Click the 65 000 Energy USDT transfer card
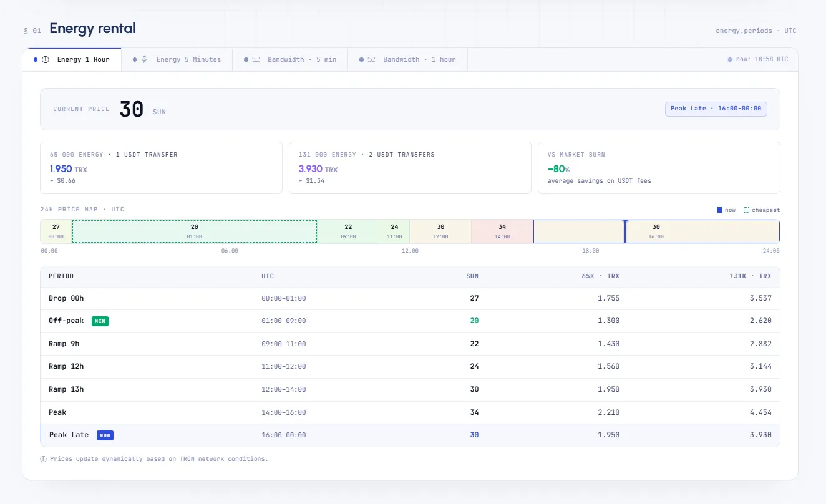The height and width of the screenshot is (504, 826). 161,168
